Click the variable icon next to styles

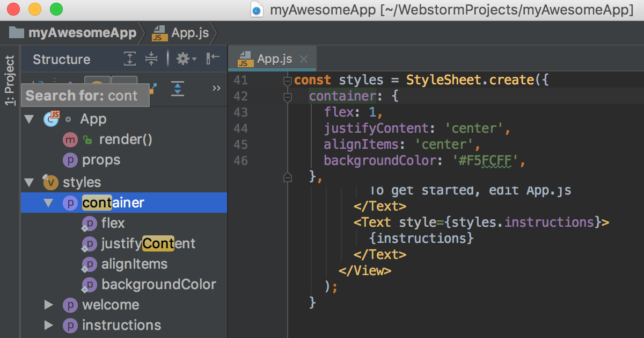[50, 182]
